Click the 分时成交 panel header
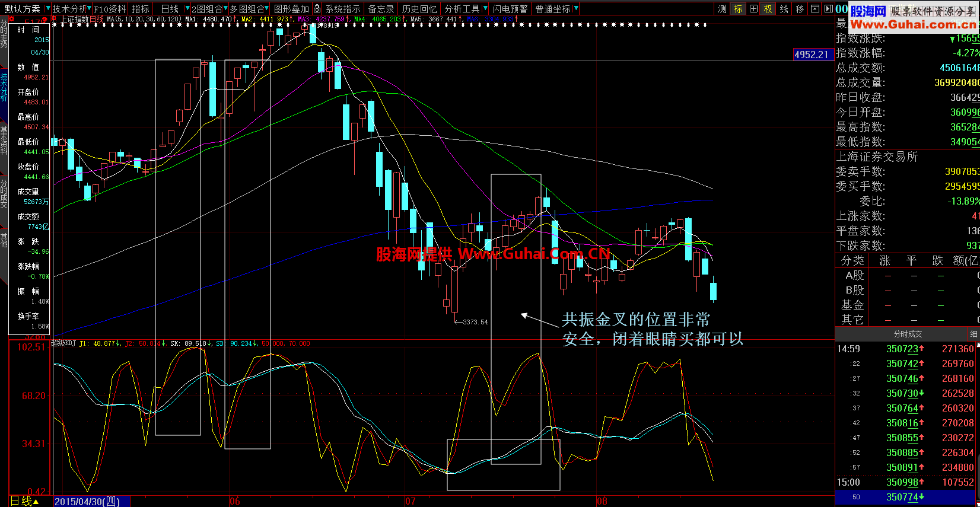The width and height of the screenshot is (980, 507). click(908, 334)
